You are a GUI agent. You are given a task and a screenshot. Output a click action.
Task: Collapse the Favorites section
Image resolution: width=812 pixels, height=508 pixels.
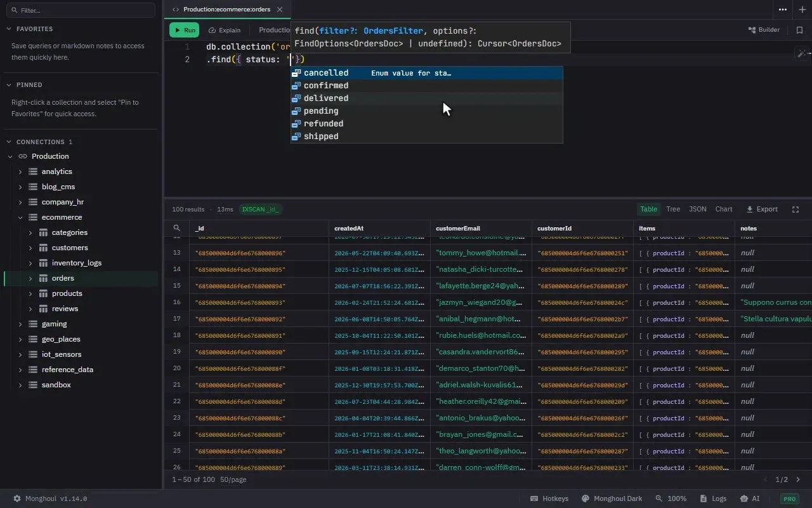click(x=10, y=29)
